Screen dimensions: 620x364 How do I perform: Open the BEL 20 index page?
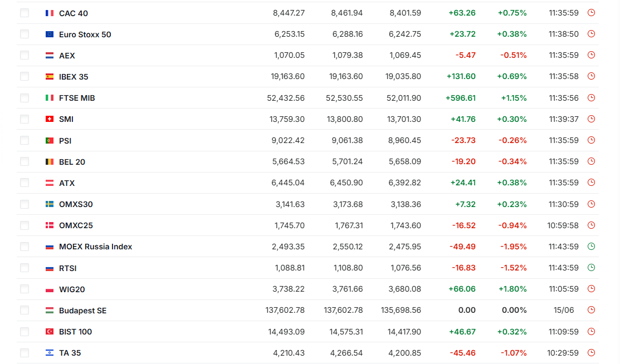72,162
